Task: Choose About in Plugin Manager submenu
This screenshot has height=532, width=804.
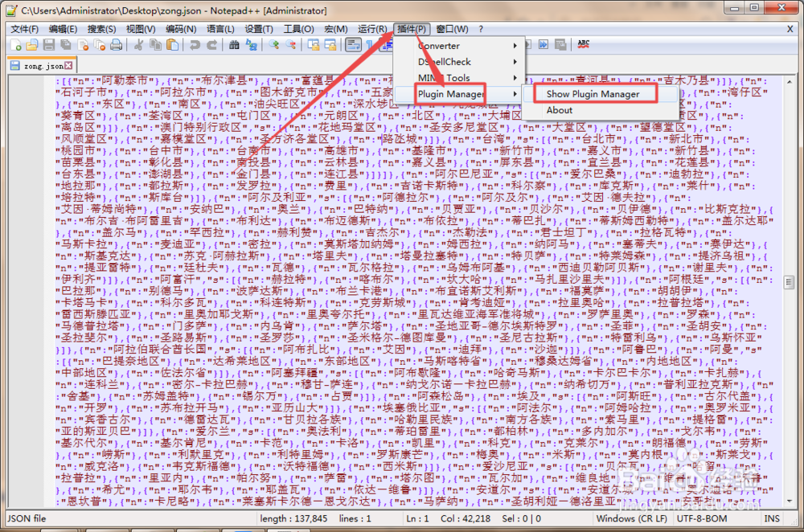Action: pos(560,110)
